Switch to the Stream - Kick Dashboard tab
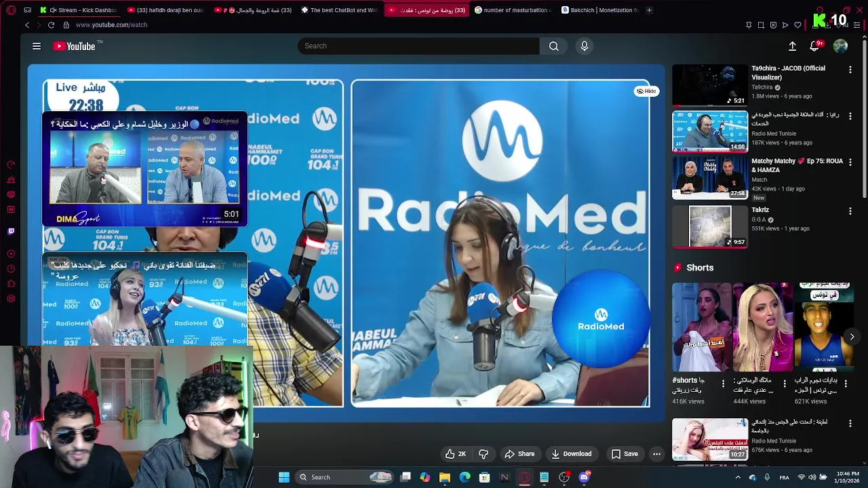 pos(78,10)
